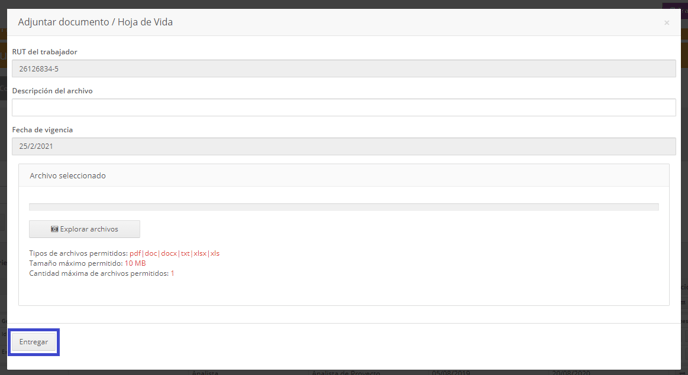Select the RUT del trabajador field
Viewport: 688px width, 375px height.
click(344, 69)
